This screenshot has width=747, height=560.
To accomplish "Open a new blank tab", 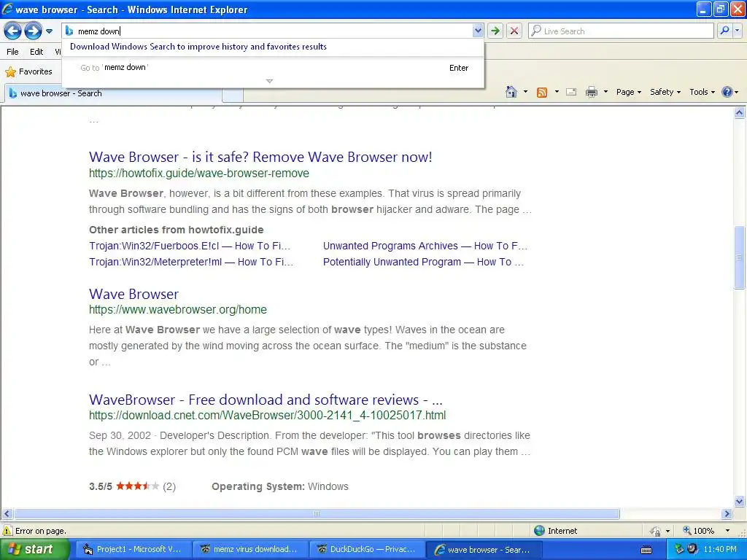I will [233, 95].
